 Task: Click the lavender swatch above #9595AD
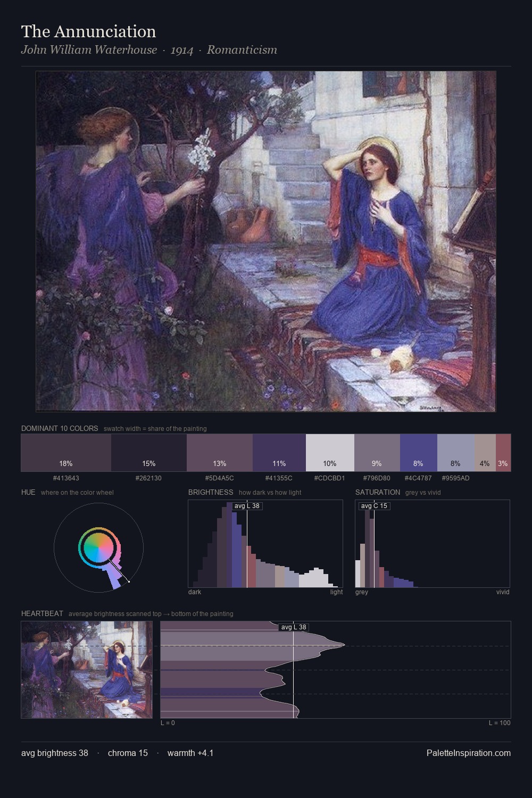pyautogui.click(x=456, y=453)
